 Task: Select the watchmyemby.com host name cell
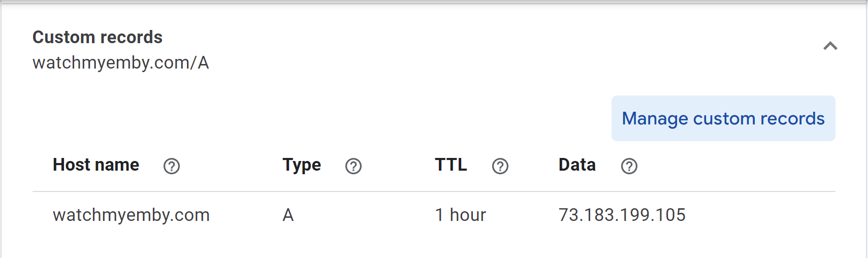coord(131,215)
